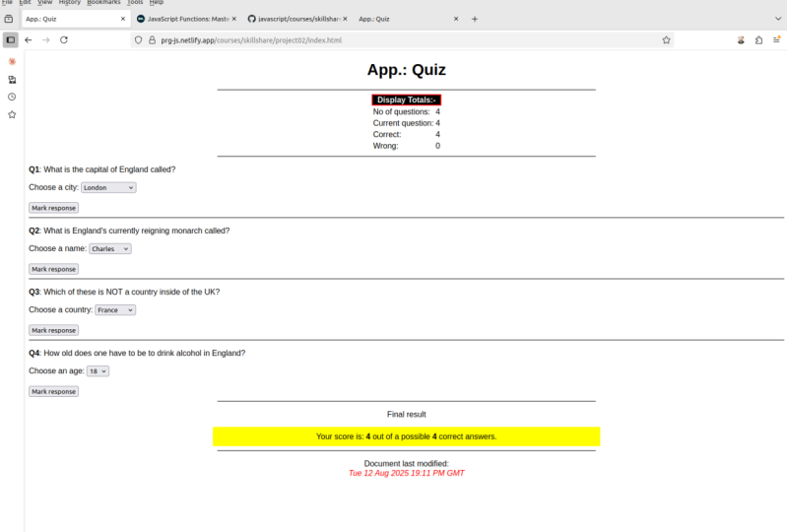Click the yellow score result banner
The image size is (787, 532).
[x=407, y=436]
